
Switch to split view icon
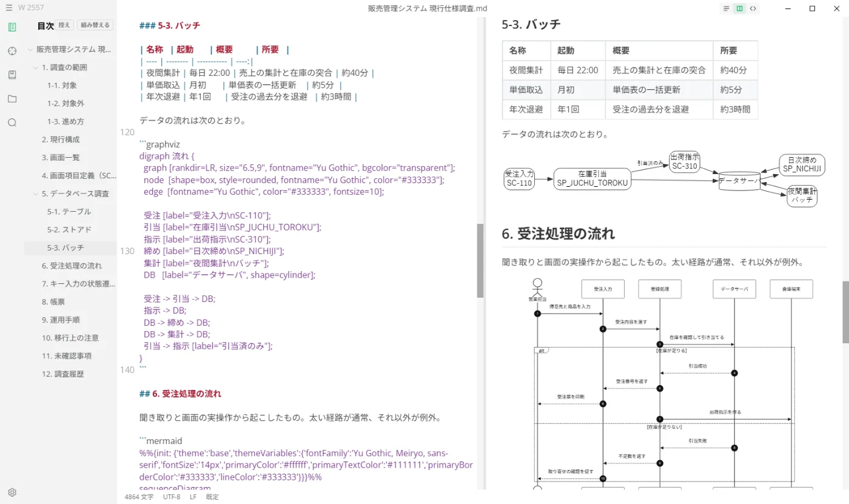(x=740, y=8)
